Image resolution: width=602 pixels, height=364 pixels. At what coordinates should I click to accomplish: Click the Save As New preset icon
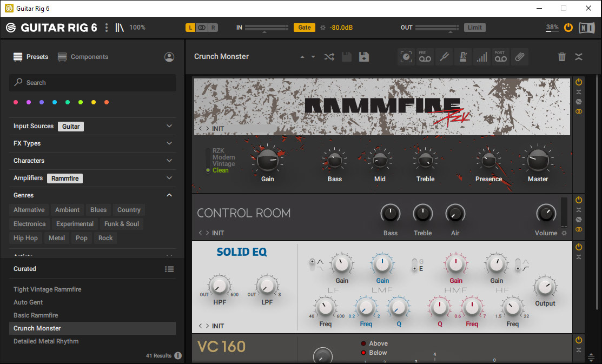(364, 57)
